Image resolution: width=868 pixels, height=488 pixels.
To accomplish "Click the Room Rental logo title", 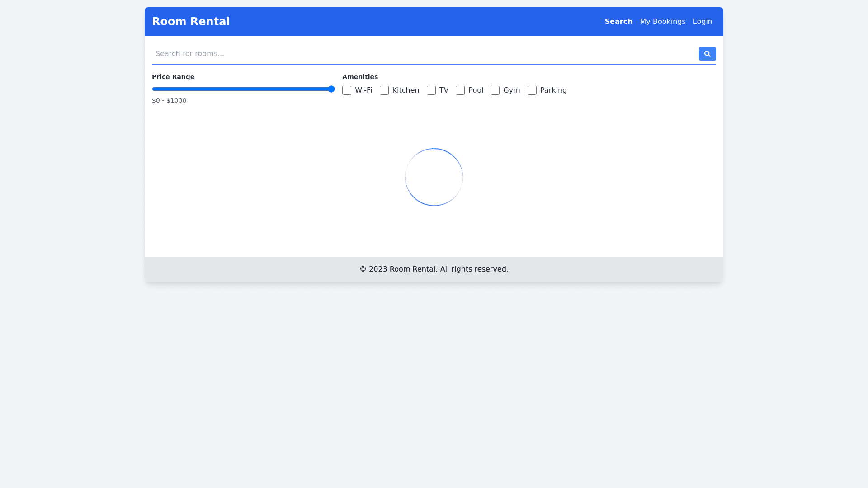I will (x=191, y=22).
